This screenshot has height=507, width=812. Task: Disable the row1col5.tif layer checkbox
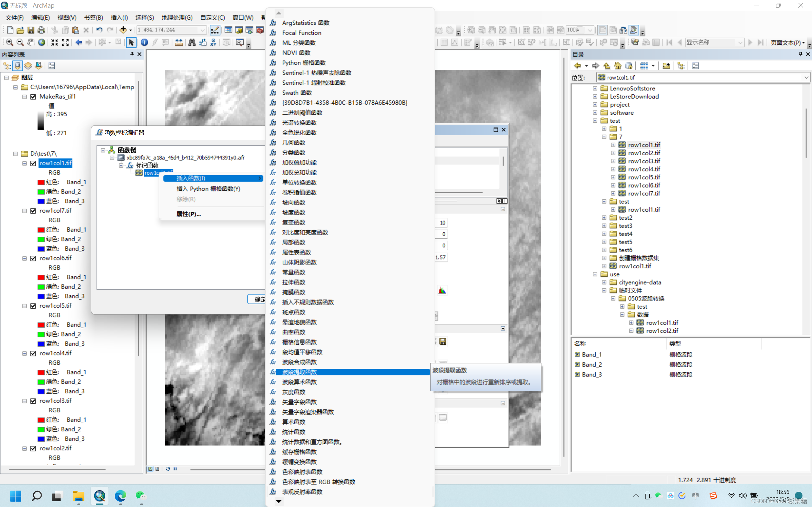click(33, 306)
